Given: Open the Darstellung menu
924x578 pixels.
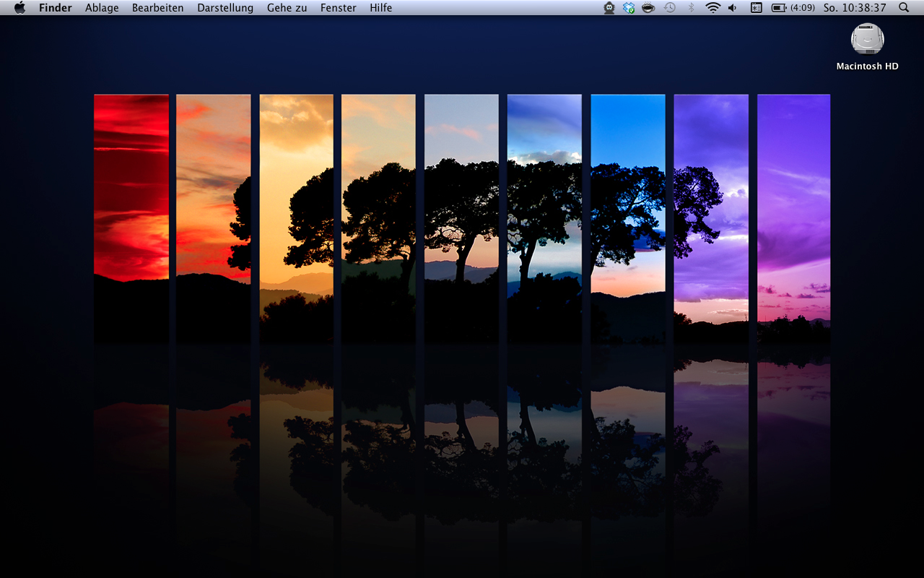Looking at the screenshot, I should [225, 8].
